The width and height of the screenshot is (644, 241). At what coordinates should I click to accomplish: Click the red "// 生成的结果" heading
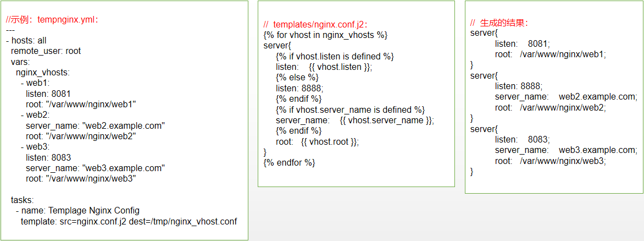499,23
